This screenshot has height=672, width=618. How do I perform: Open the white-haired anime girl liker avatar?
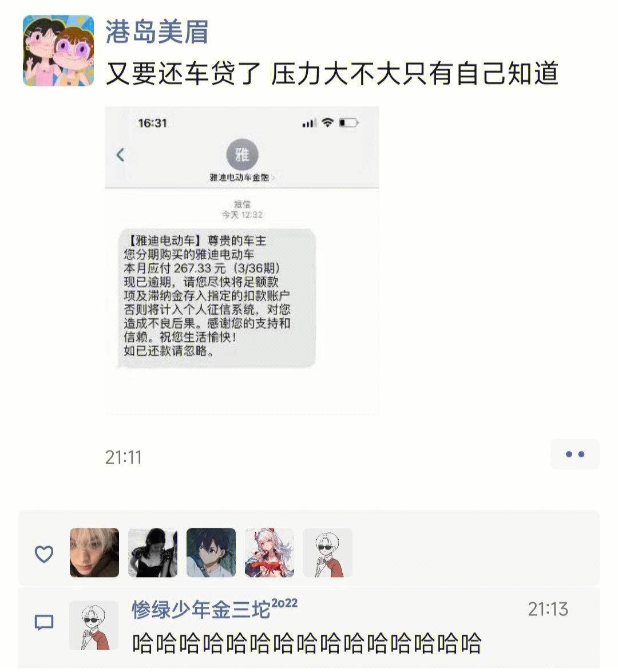point(269,552)
